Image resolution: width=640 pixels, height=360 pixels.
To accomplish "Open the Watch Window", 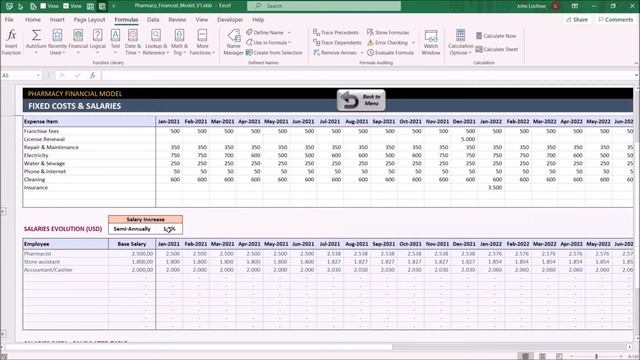I will click(x=431, y=42).
